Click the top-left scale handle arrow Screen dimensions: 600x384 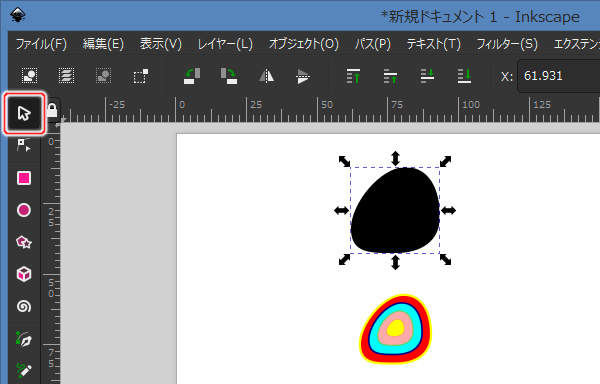click(x=344, y=161)
